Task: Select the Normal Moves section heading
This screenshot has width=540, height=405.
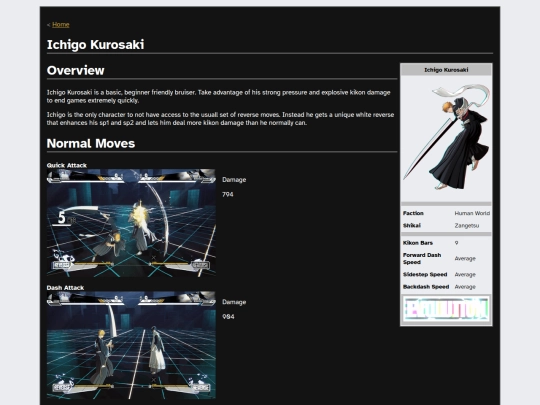Action: tap(91, 143)
